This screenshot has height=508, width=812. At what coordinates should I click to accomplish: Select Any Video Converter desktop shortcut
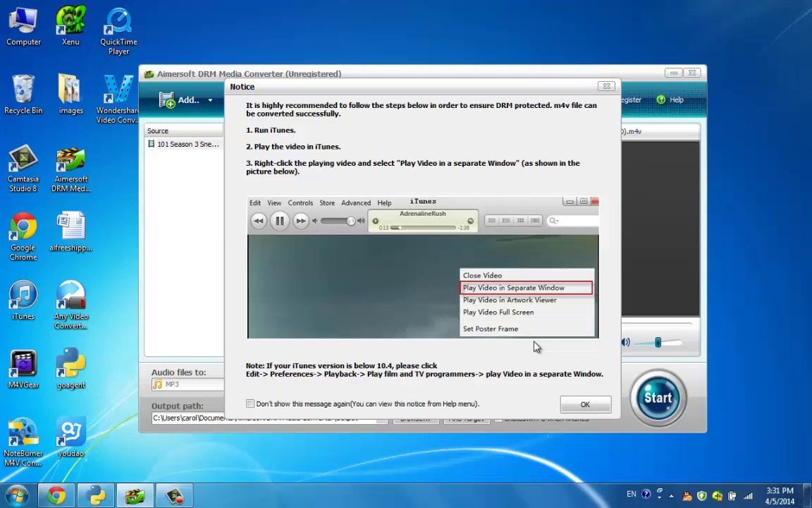point(70,304)
